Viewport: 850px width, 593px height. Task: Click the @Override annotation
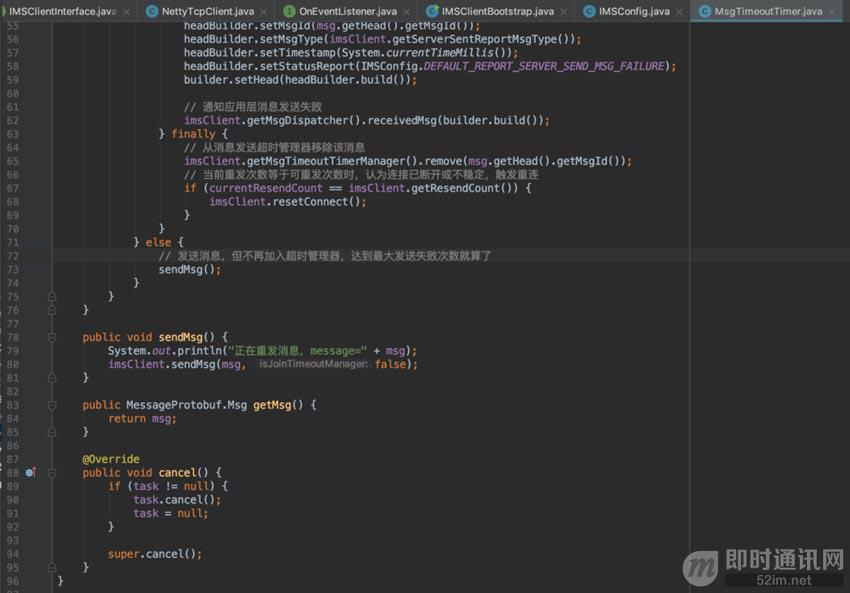111,459
